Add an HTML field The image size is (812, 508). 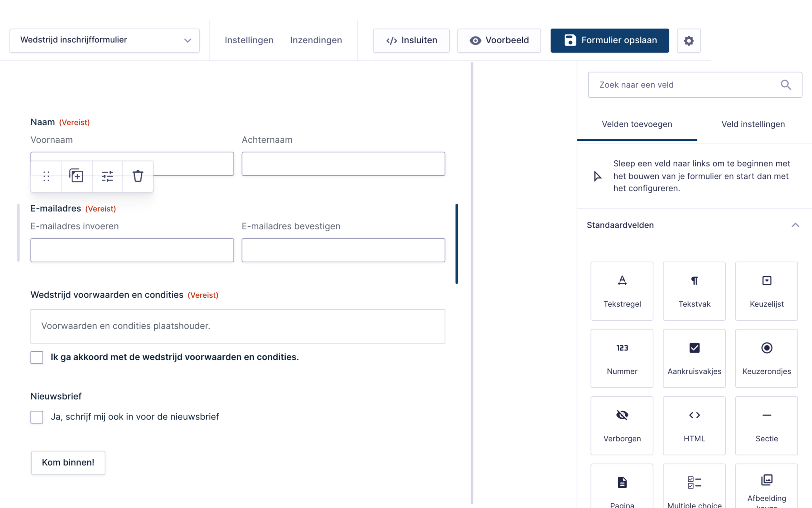(x=694, y=426)
